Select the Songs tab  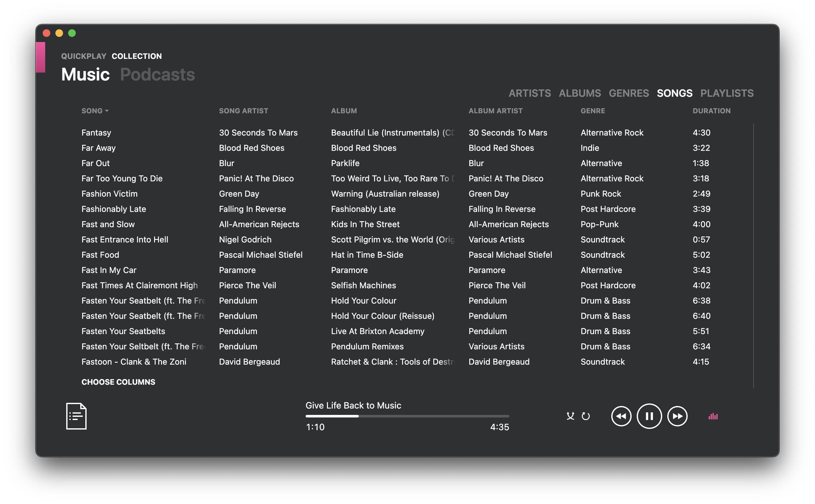675,93
